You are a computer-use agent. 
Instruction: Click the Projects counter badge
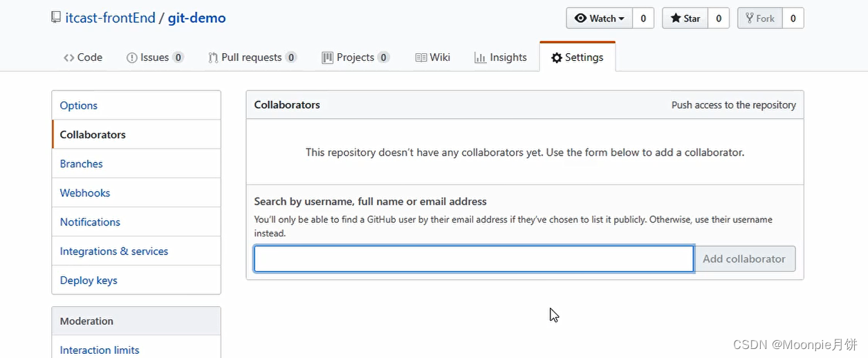click(384, 57)
